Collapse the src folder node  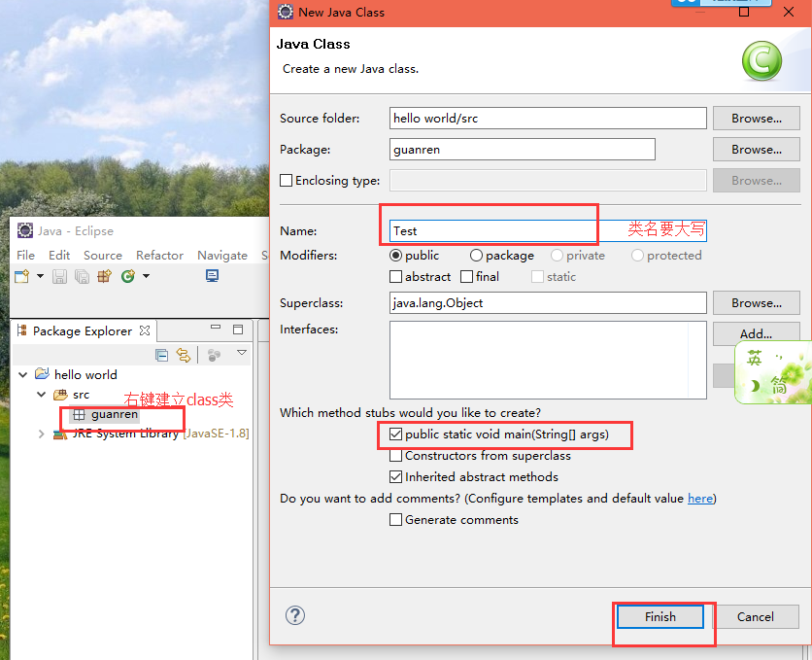click(x=42, y=395)
